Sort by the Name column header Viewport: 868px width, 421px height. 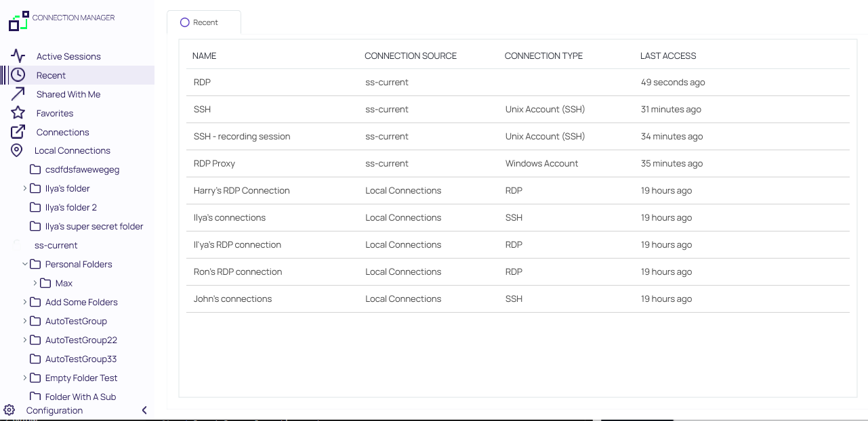point(204,56)
